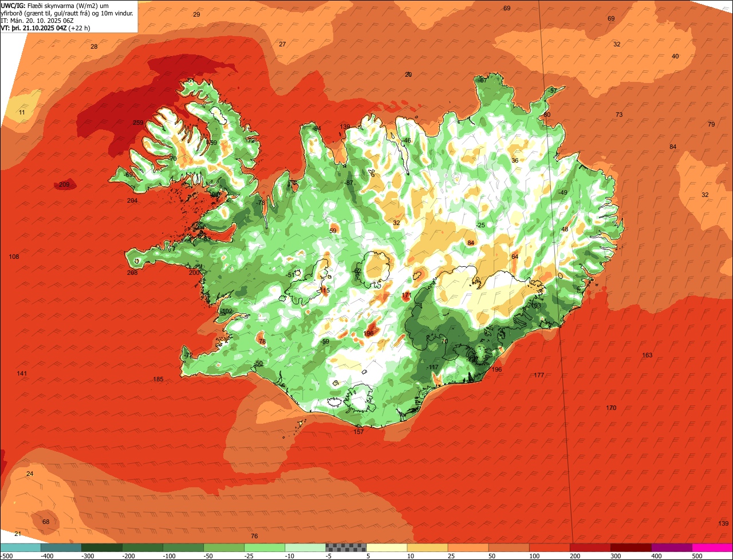The width and height of the screenshot is (733, 560).
Task: Select the light green -25 to -10 legend swatch
Action: [265, 547]
